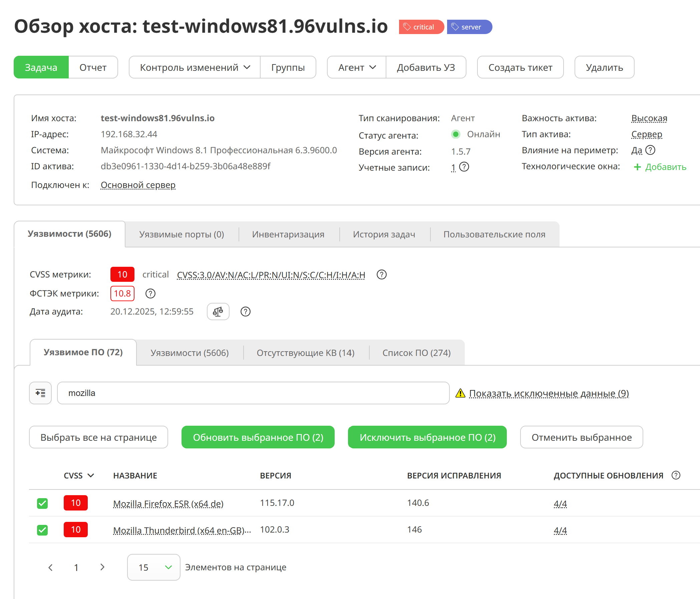
Task: Open the Показать исключенные данные (9) link
Action: 549,393
